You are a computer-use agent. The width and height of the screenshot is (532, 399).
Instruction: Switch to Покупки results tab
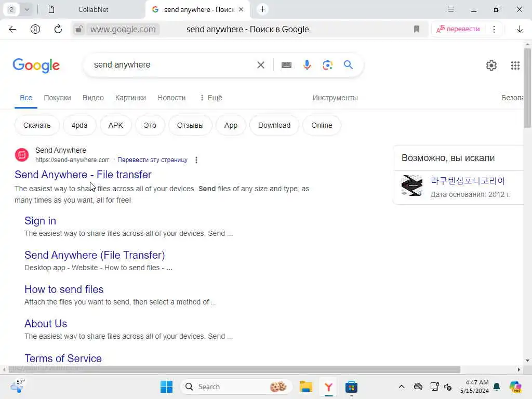click(x=57, y=98)
